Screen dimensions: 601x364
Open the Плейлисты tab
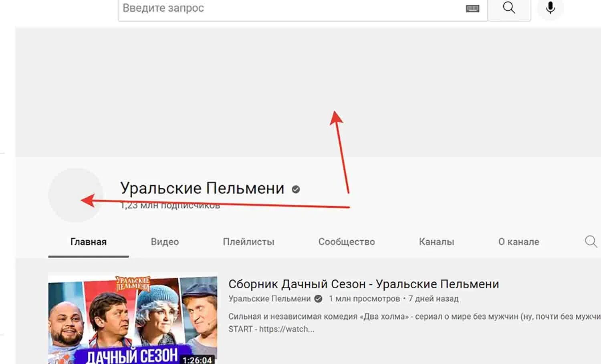click(x=249, y=241)
